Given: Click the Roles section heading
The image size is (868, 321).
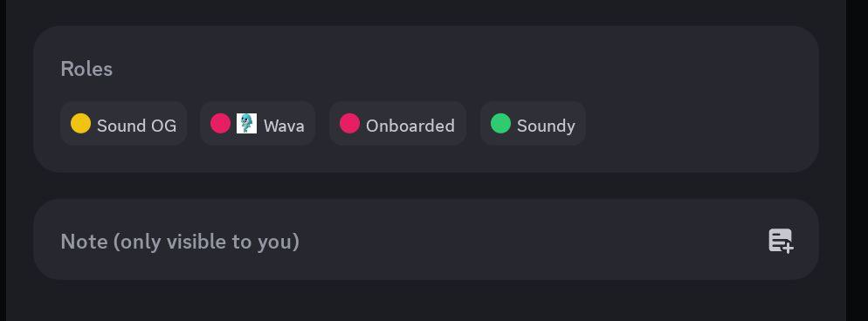Looking at the screenshot, I should click(86, 69).
